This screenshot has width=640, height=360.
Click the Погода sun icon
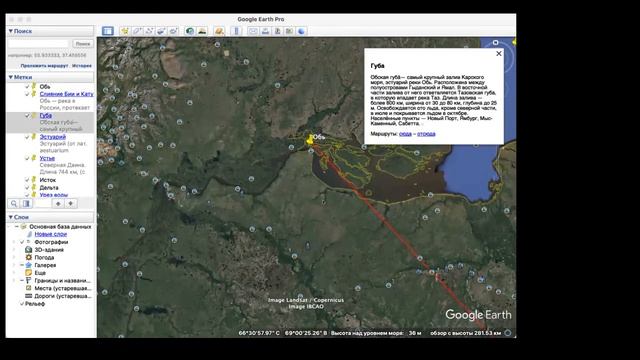click(x=29, y=257)
